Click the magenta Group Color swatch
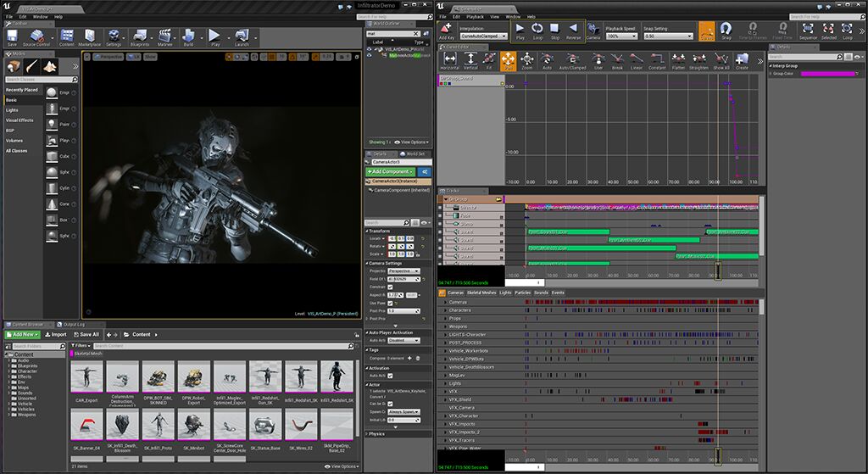 [827, 74]
